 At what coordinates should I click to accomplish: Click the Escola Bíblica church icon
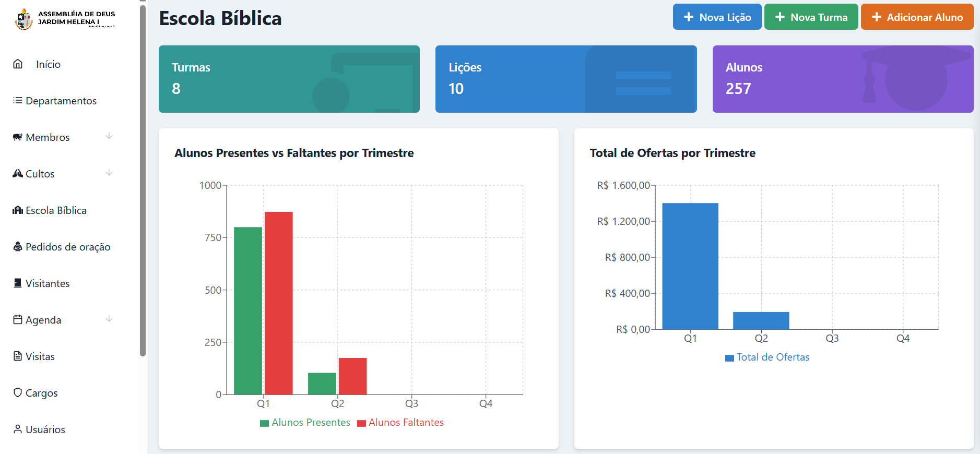tap(18, 210)
